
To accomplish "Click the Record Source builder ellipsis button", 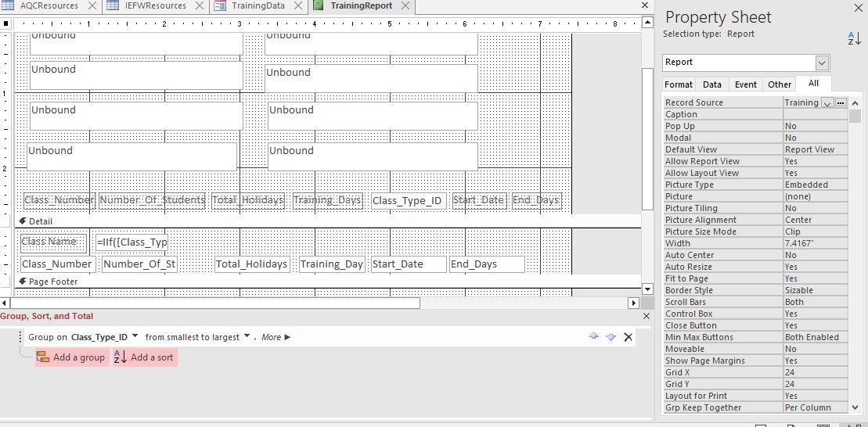I will [841, 103].
